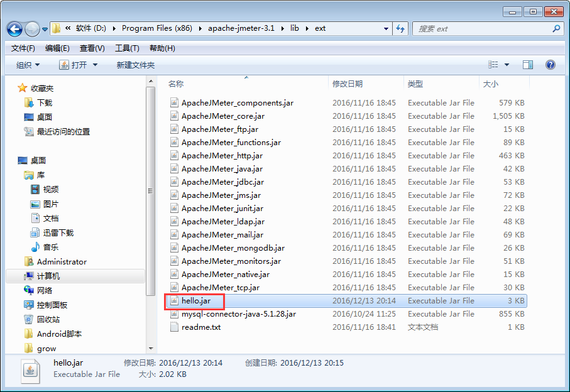Open the recent locations dropdown arrow
Viewport: 570px width, 392px height.
pyautogui.click(x=45, y=29)
